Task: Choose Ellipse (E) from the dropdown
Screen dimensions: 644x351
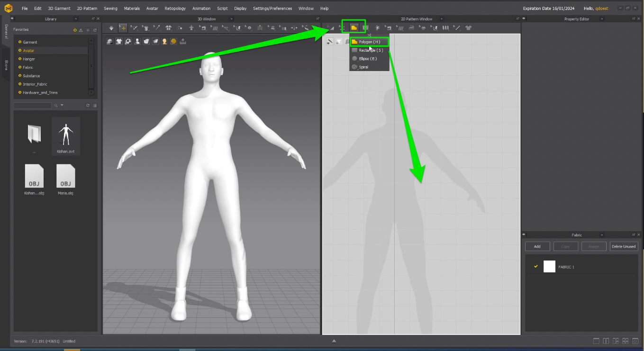Action: (x=369, y=59)
